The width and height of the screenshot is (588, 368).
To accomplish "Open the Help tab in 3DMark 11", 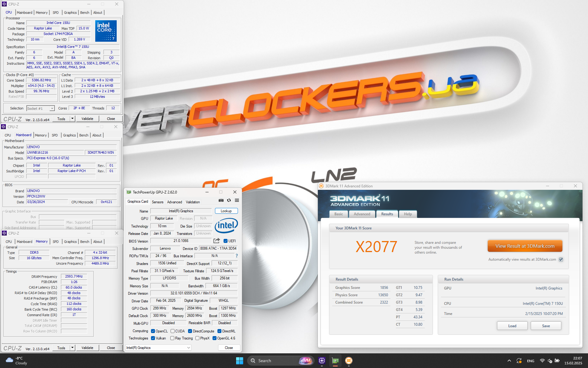I will 408,214.
